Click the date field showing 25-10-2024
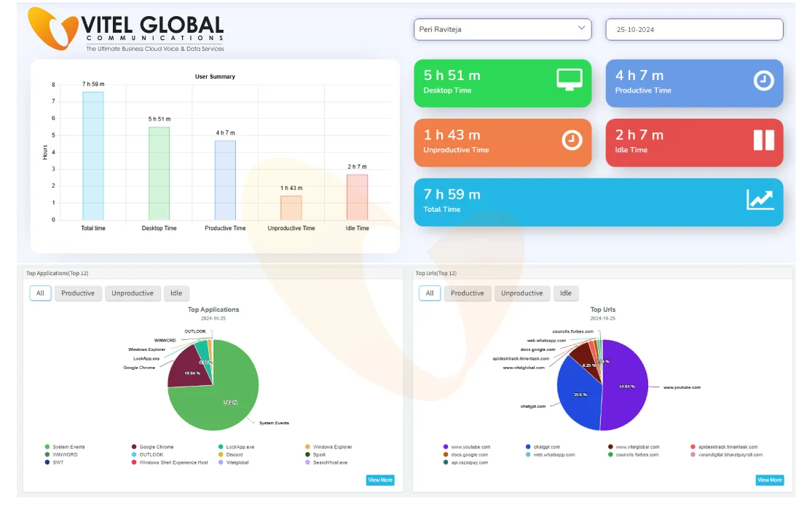The height and width of the screenshot is (514, 812). [693, 29]
